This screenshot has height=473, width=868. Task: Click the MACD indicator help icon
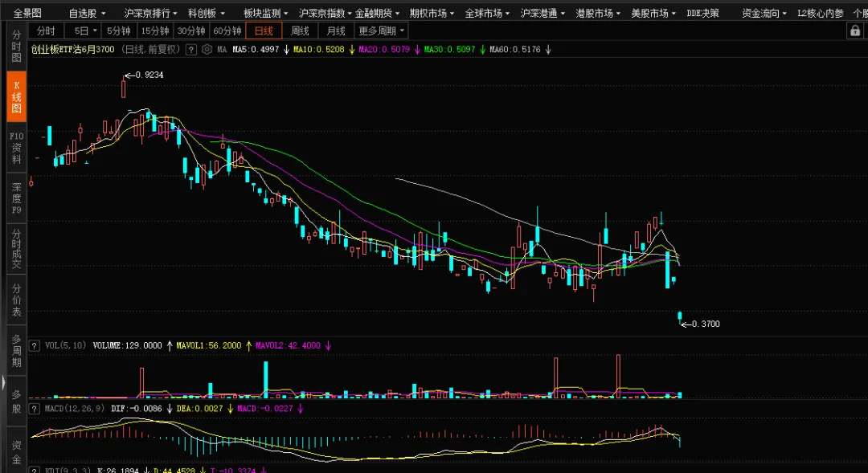[x=35, y=409]
